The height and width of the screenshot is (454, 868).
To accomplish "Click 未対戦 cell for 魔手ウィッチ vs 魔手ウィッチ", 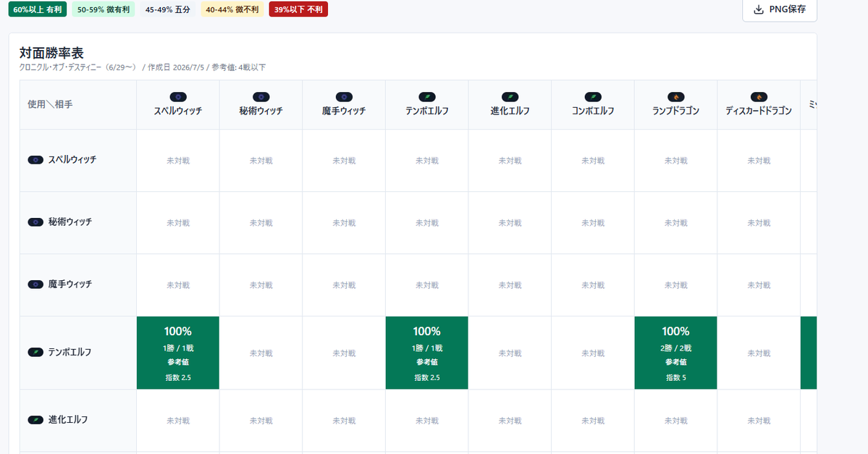I will tap(344, 285).
